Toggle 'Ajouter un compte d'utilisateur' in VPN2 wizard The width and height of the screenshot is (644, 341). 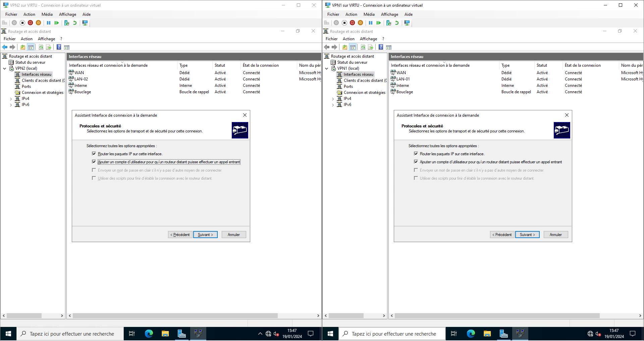[x=94, y=162]
